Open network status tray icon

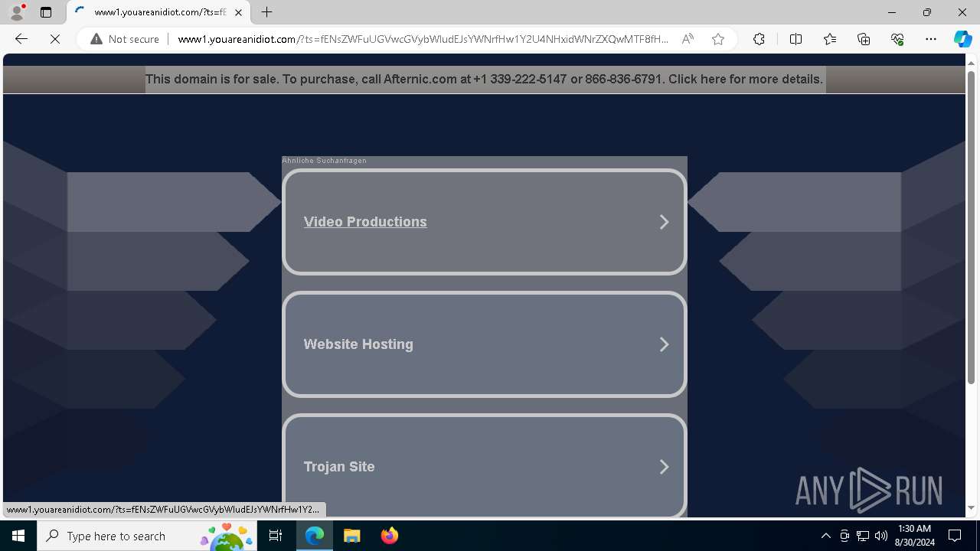coord(863,536)
